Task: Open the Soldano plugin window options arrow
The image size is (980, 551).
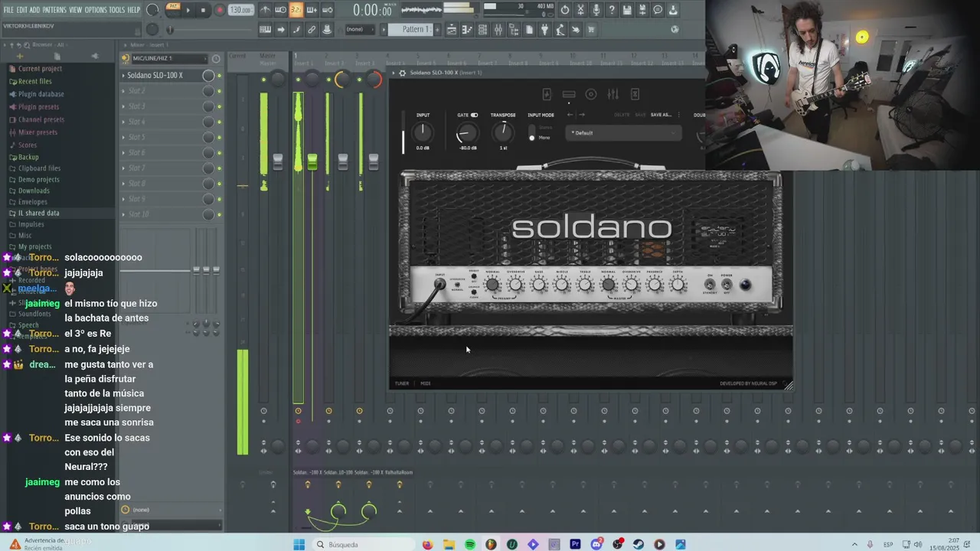Action: click(x=394, y=73)
